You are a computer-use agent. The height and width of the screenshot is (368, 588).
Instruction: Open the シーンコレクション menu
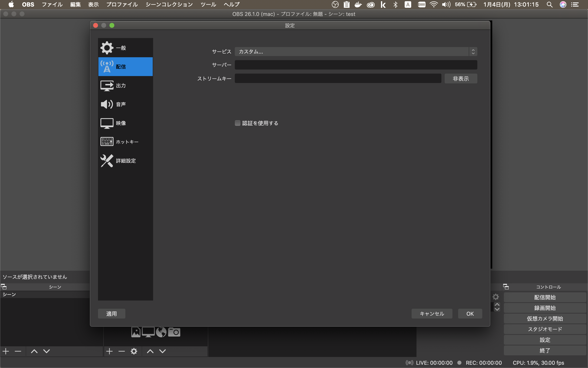[169, 5]
